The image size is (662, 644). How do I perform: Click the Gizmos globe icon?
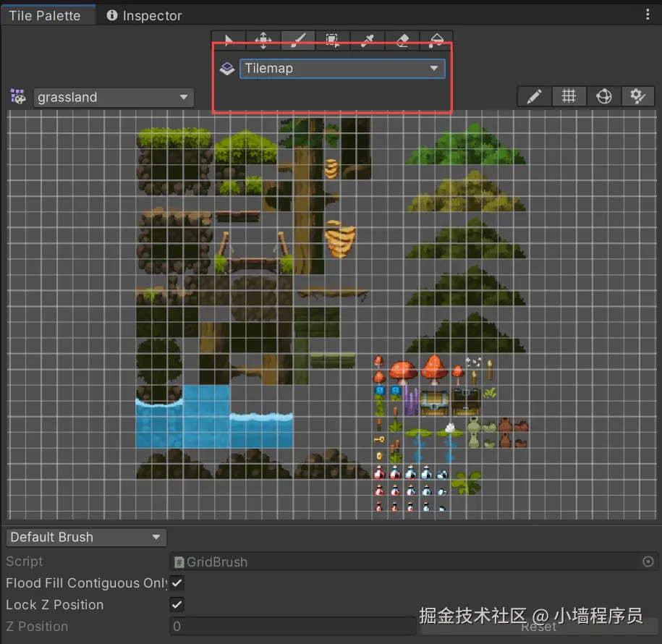(603, 96)
